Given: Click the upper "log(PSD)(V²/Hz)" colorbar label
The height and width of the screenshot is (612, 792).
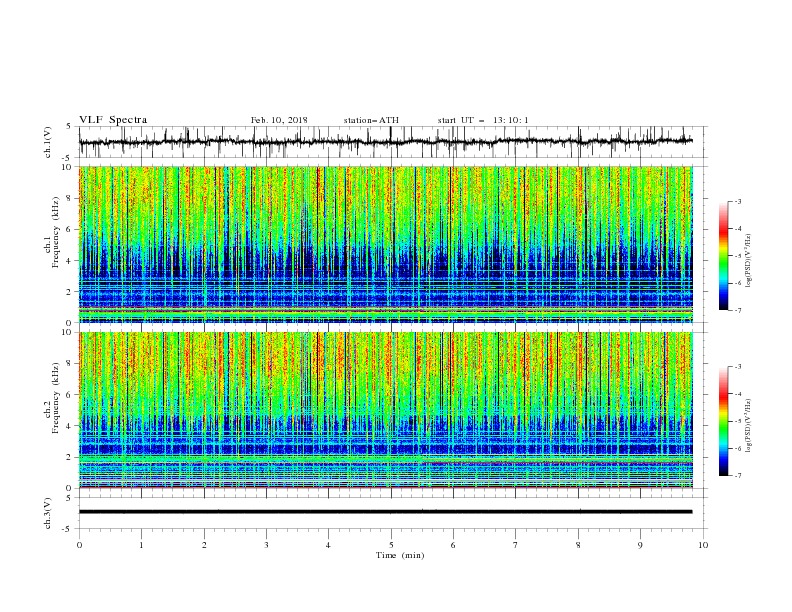Looking at the screenshot, I should 748,261.
